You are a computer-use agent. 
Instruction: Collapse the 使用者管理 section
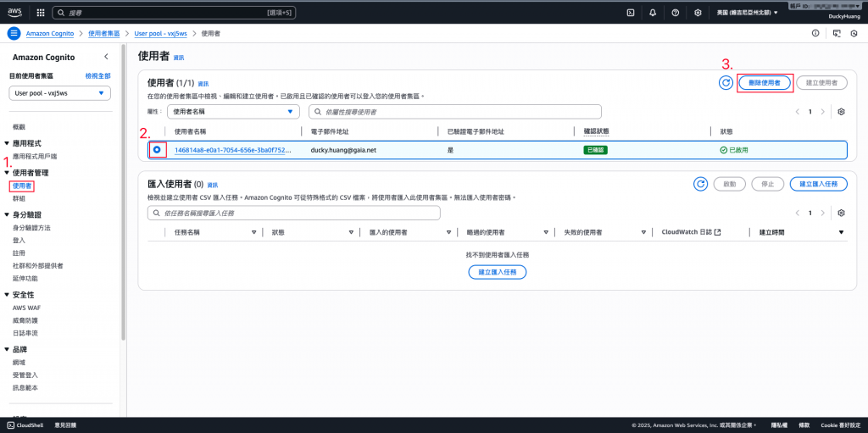7,173
